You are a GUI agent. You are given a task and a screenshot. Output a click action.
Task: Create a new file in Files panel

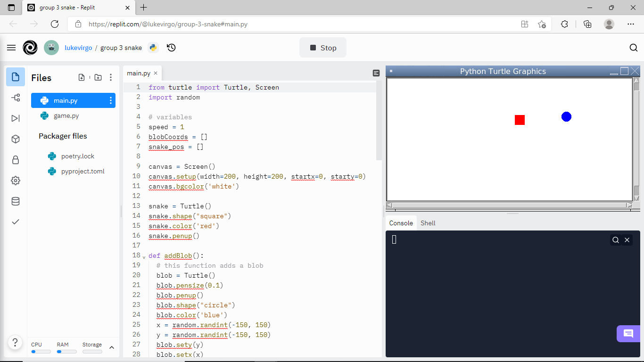coord(81,77)
